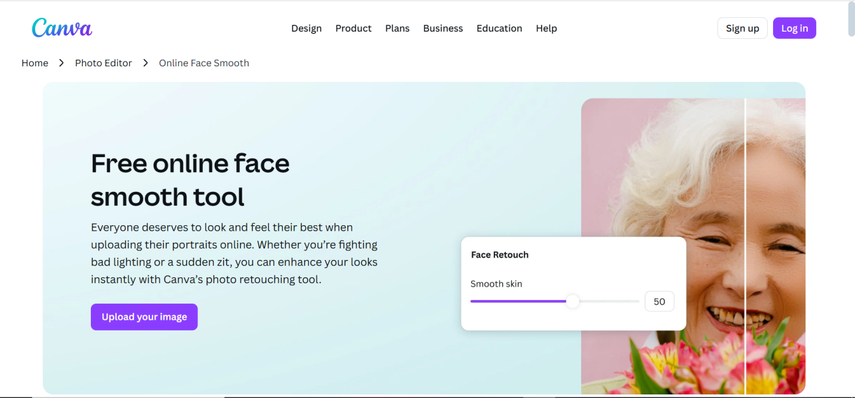Select the Online Face Smooth breadcrumb text
The image size is (855, 398).
coord(204,63)
